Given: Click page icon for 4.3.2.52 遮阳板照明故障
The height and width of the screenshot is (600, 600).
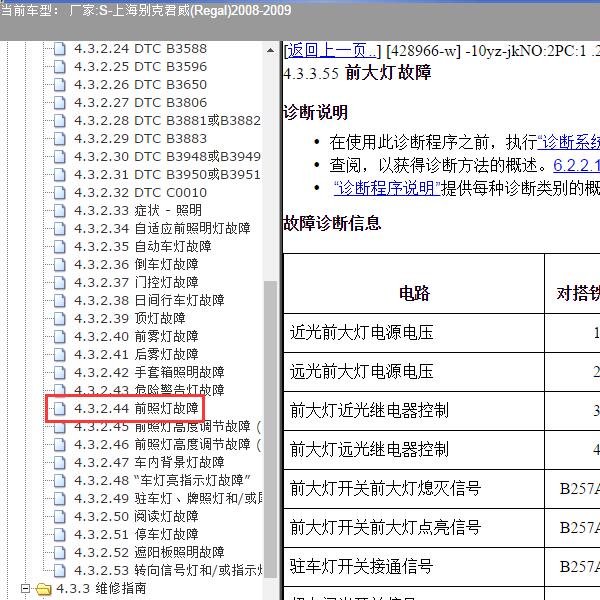Looking at the screenshot, I should click(x=59, y=552).
